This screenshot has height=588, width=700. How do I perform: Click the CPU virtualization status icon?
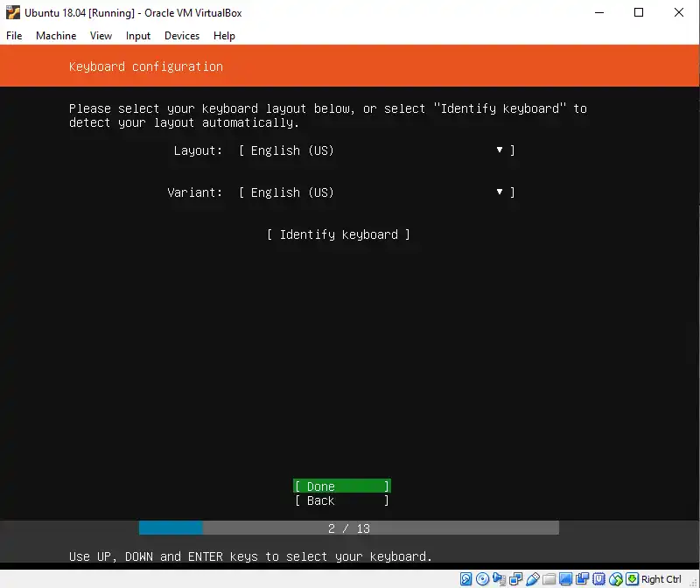point(598,579)
